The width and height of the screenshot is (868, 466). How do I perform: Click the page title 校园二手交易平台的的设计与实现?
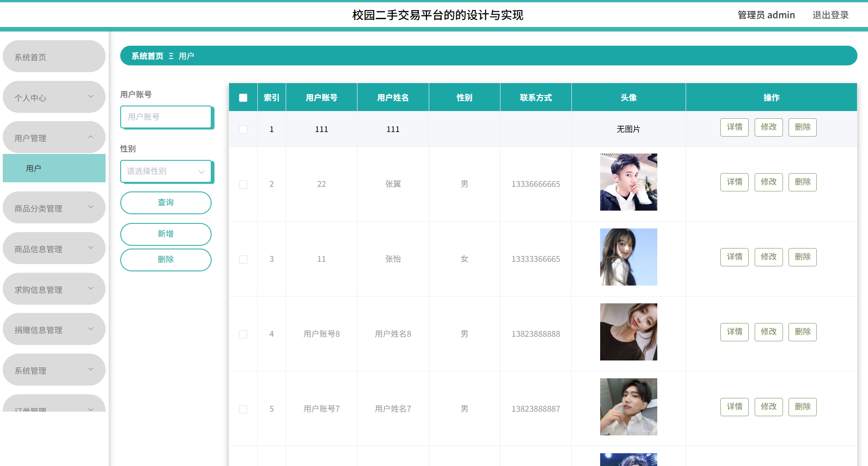click(x=437, y=15)
